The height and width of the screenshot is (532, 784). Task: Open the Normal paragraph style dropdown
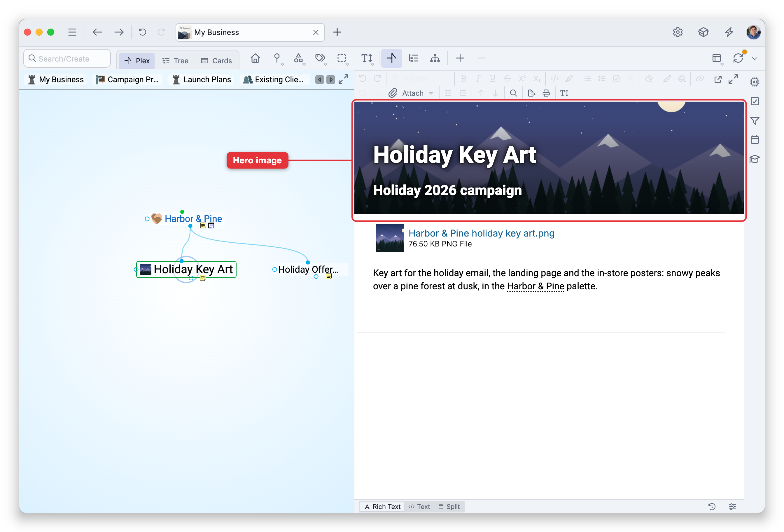coord(414,78)
